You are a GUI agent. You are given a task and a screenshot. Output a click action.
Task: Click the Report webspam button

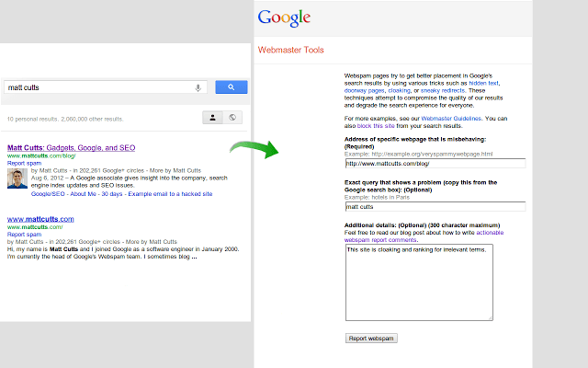click(371, 339)
